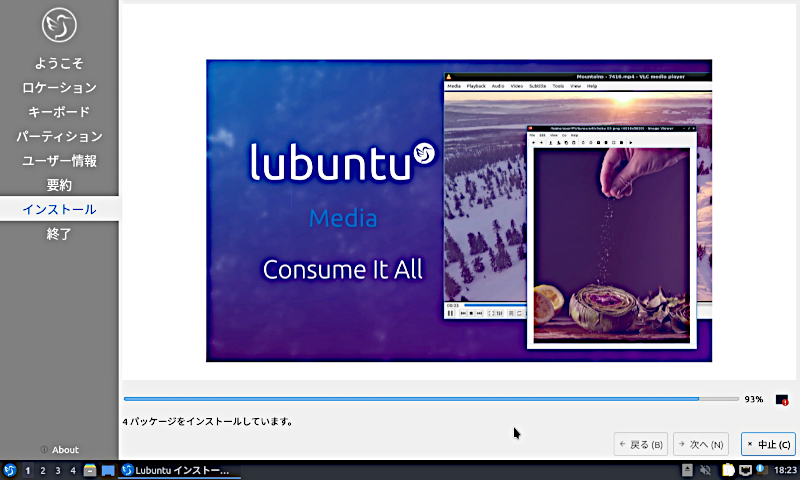800x480 pixels.
Task: Click the muted volume tray icon
Action: (706, 470)
